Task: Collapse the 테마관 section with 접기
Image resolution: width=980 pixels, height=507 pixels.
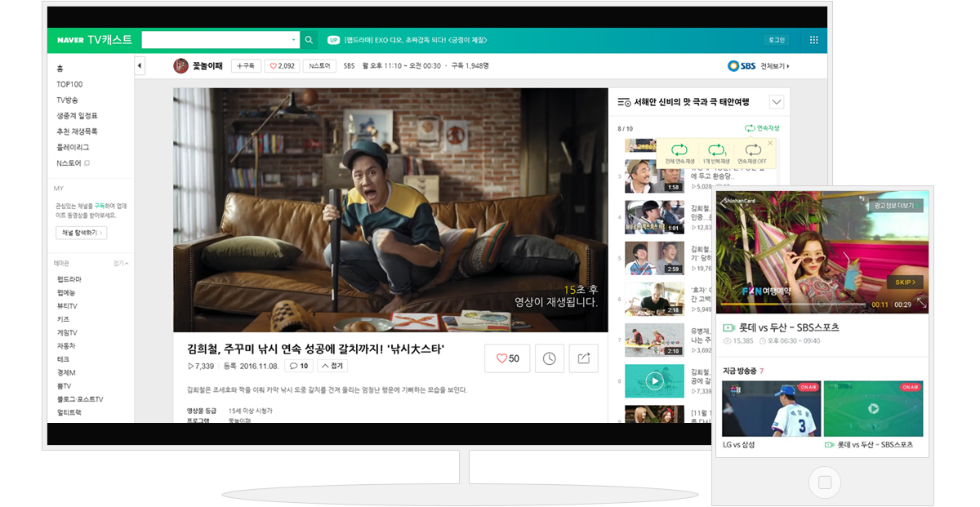Action: coord(121,264)
